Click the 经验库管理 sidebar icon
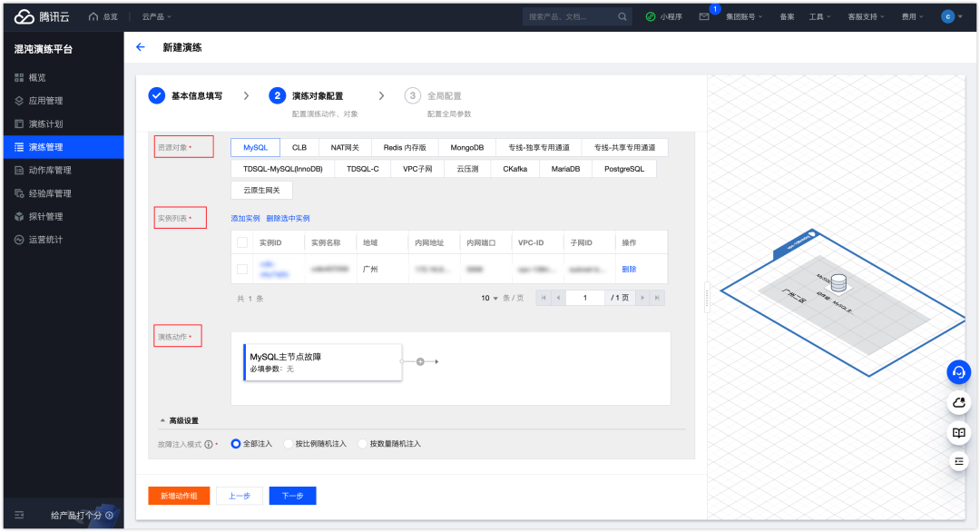 click(x=19, y=193)
